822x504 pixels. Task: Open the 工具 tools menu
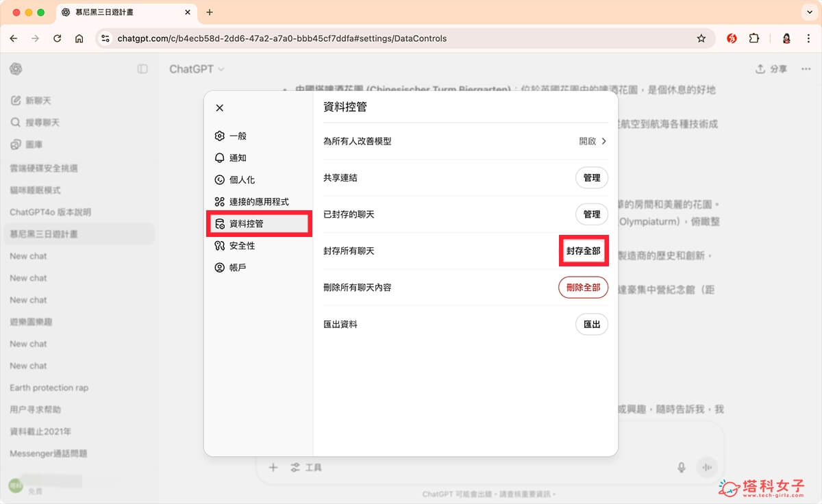pos(307,467)
